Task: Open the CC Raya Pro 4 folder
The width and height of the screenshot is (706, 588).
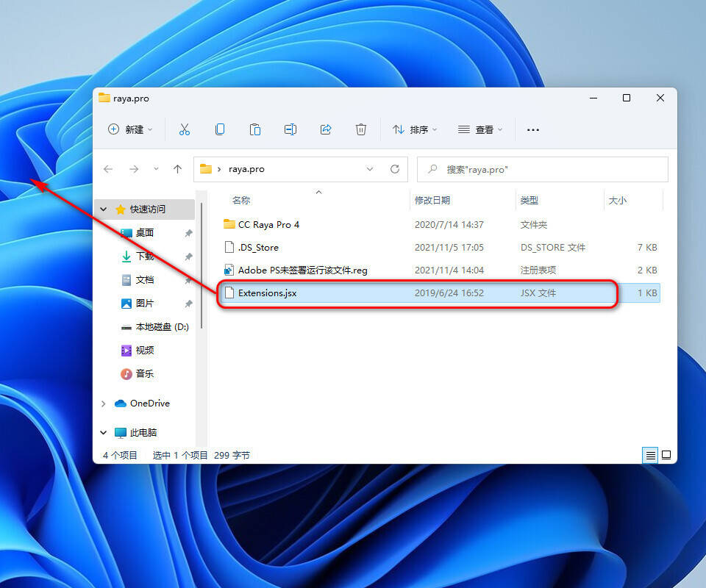Action: tap(268, 224)
